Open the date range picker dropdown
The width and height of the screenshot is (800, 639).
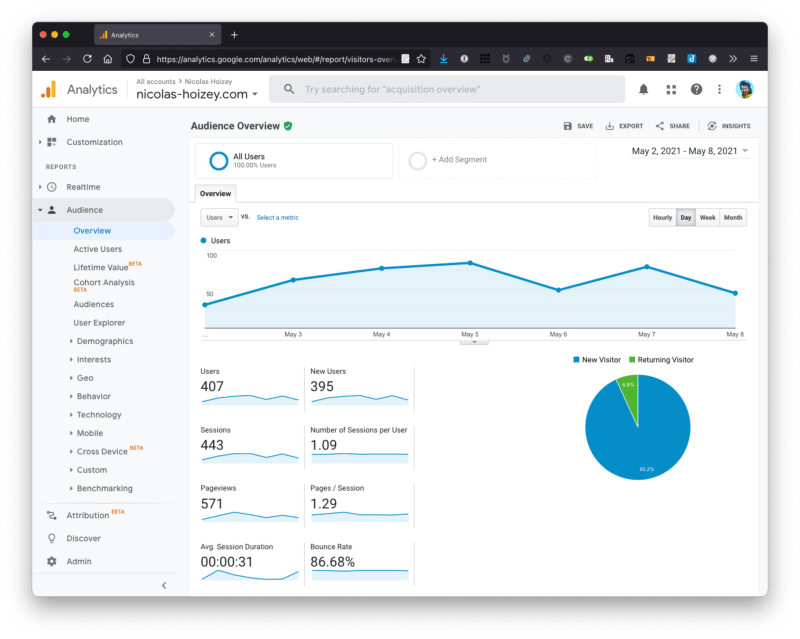[x=690, y=151]
